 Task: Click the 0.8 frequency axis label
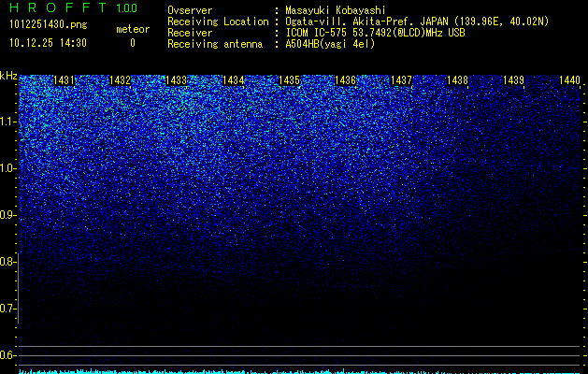point(7,262)
